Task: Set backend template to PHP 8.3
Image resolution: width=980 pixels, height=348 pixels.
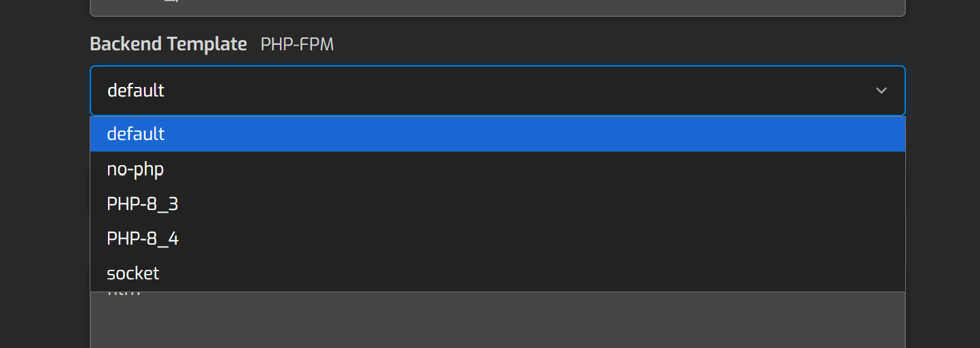Action: click(x=142, y=204)
